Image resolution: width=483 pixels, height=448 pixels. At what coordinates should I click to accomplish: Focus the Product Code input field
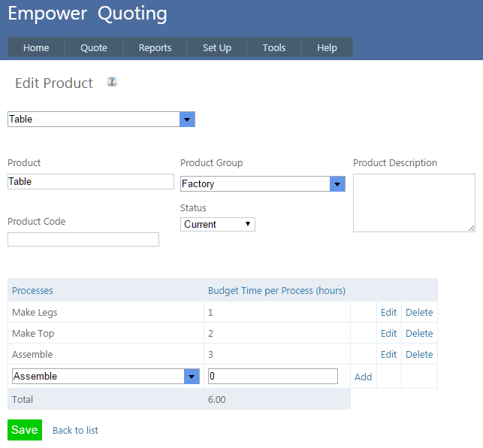[x=83, y=240]
